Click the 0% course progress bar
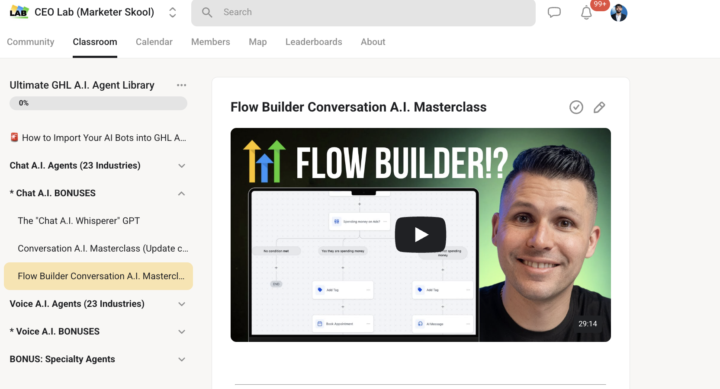The image size is (720, 389). click(x=98, y=103)
